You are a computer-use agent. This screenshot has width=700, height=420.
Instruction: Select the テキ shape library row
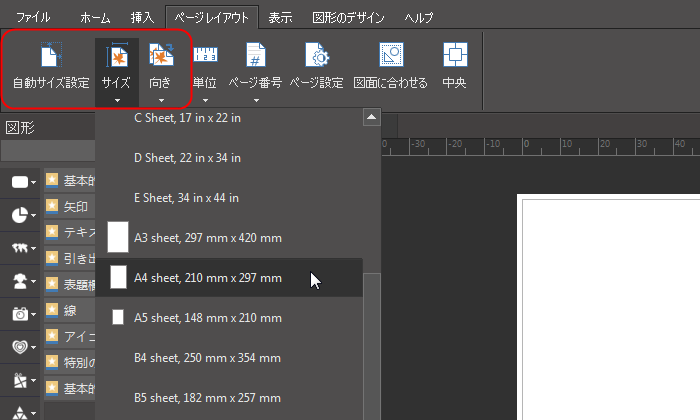70,232
